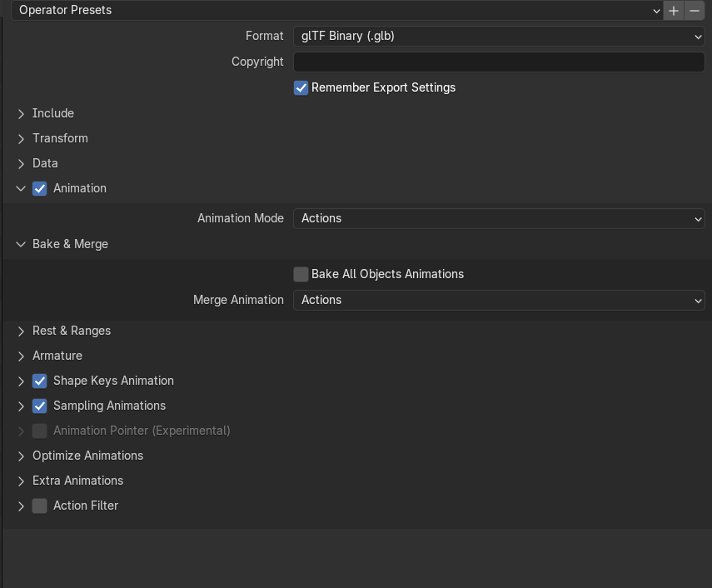712x588 pixels.
Task: Open the Merge Animation dropdown
Action: (x=499, y=300)
